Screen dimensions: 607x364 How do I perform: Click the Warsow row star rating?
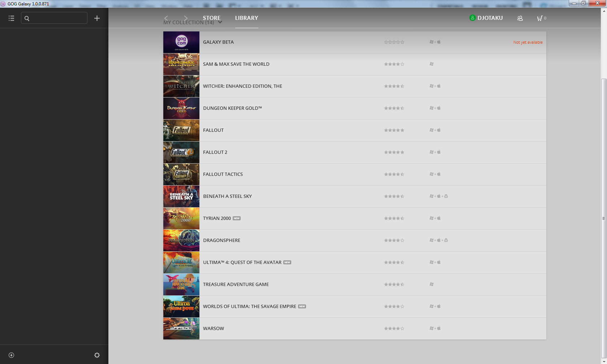tap(394, 329)
